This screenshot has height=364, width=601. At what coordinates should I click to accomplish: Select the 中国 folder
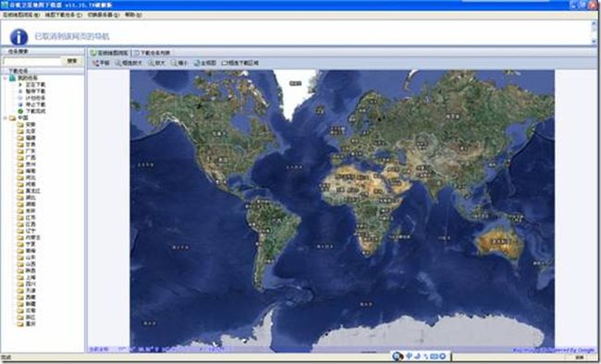point(22,117)
